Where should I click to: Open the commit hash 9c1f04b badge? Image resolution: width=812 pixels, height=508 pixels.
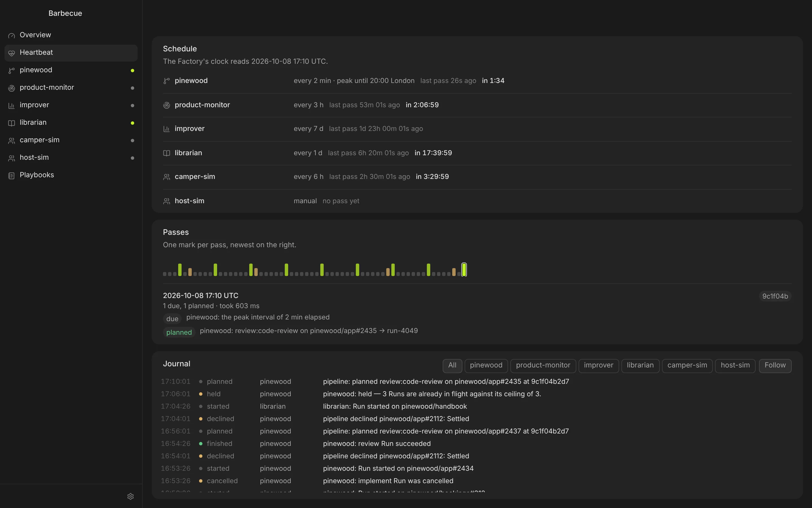[x=775, y=296]
